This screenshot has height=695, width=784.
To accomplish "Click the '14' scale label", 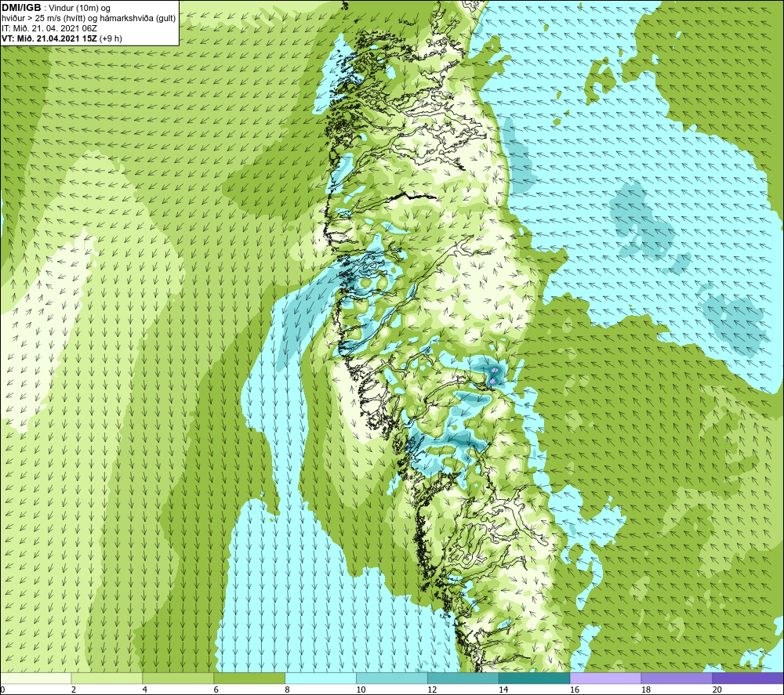I will (x=503, y=690).
